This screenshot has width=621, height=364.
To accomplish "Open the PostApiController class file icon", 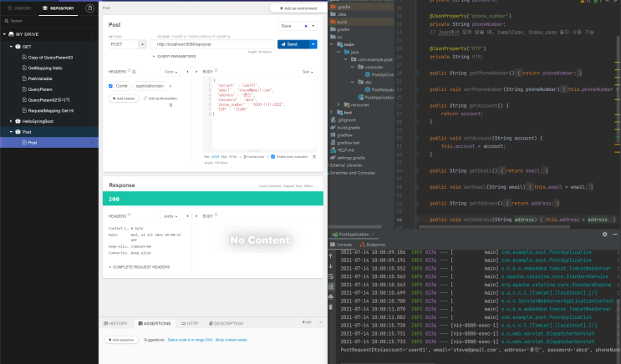I will click(x=368, y=74).
